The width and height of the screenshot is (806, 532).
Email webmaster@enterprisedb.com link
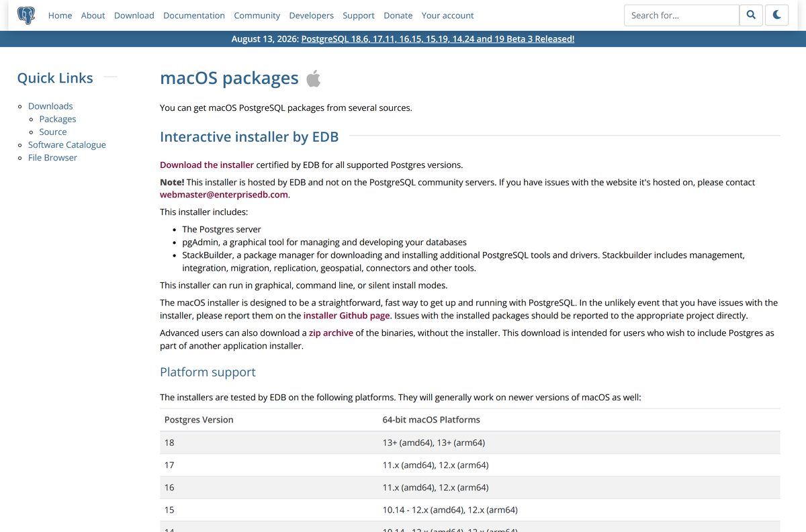224,195
